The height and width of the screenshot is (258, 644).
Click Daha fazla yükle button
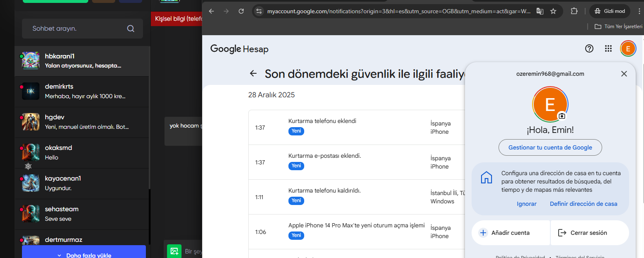click(84, 252)
